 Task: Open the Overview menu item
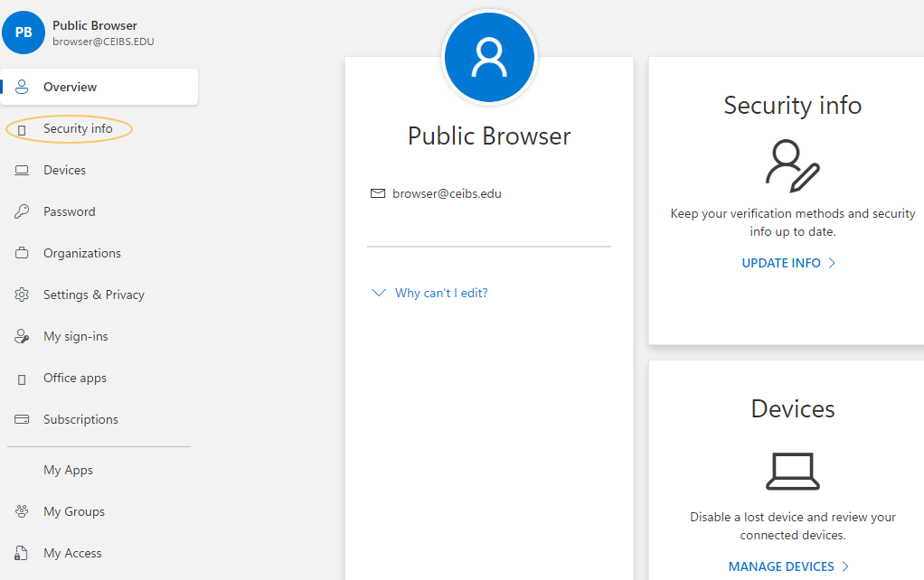[x=70, y=88]
